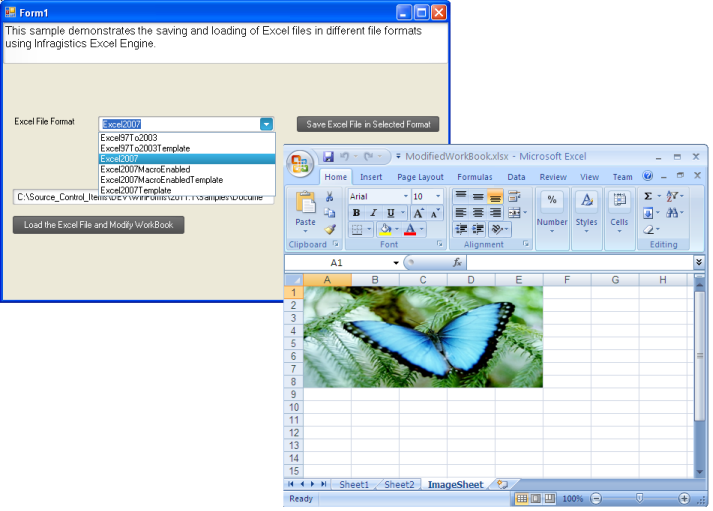Expand the Styles group dropdown

[x=586, y=231]
